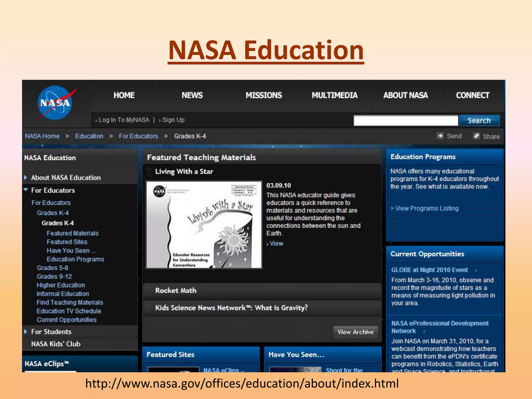Select Have You Seen ... in sidebar
The width and height of the screenshot is (532, 399).
71,250
